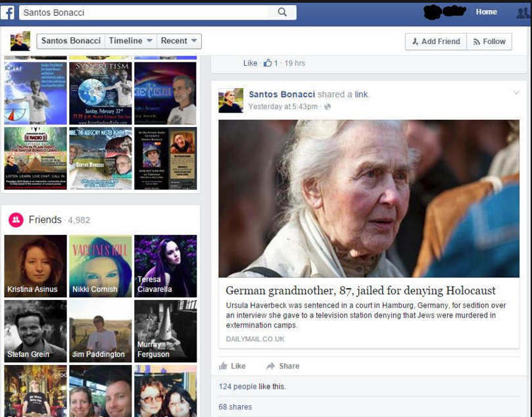Open the post options chevron
The width and height of the screenshot is (532, 417).
tap(516, 93)
